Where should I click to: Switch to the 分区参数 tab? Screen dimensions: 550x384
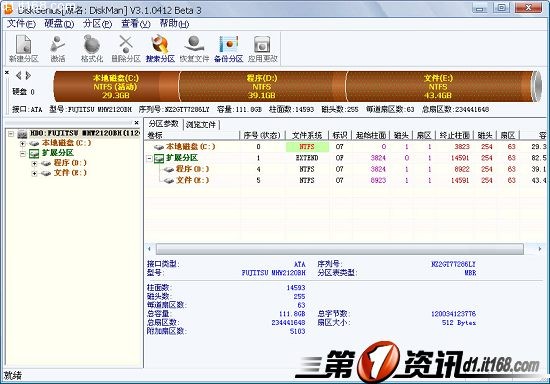click(163, 124)
